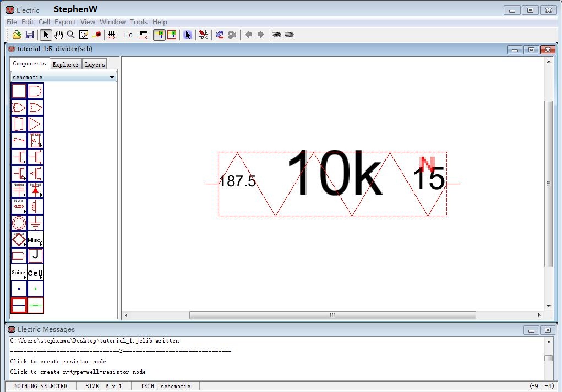562x392 pixels.
Task: Switch to the Explorer tab
Action: [66, 64]
